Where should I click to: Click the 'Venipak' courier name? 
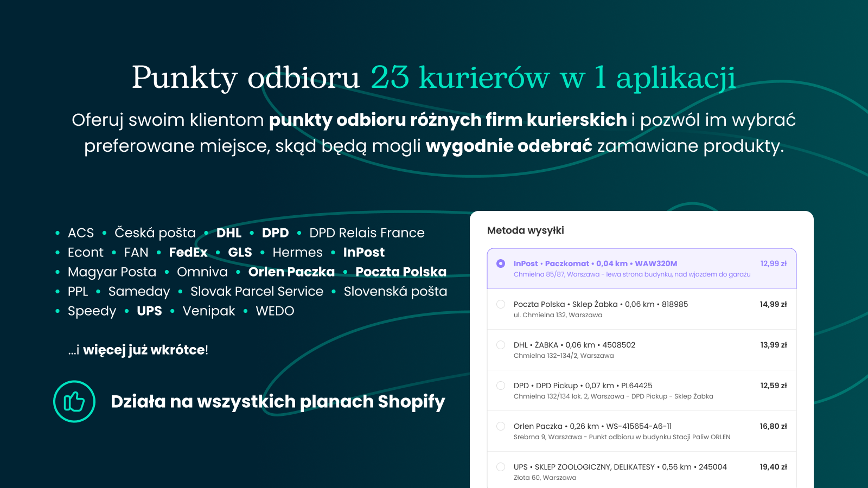click(209, 311)
